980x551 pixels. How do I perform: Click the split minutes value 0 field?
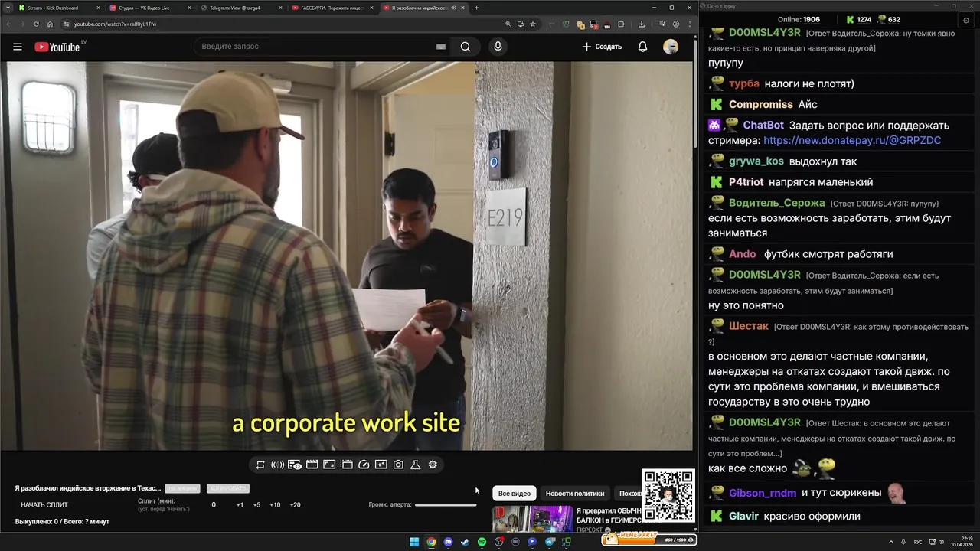pos(214,505)
